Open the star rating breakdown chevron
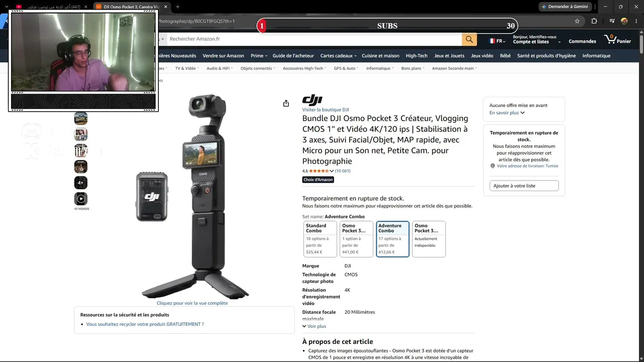Screen dimensions: 644x362 pyautogui.click(x=332, y=171)
